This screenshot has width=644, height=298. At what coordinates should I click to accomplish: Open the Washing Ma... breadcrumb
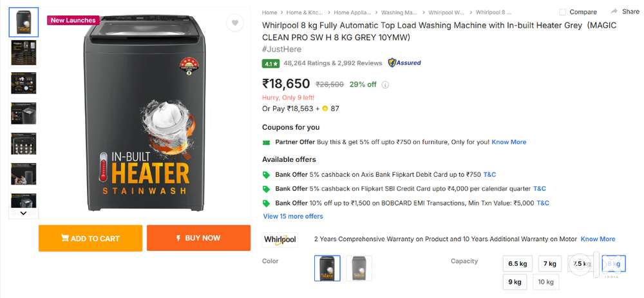400,12
